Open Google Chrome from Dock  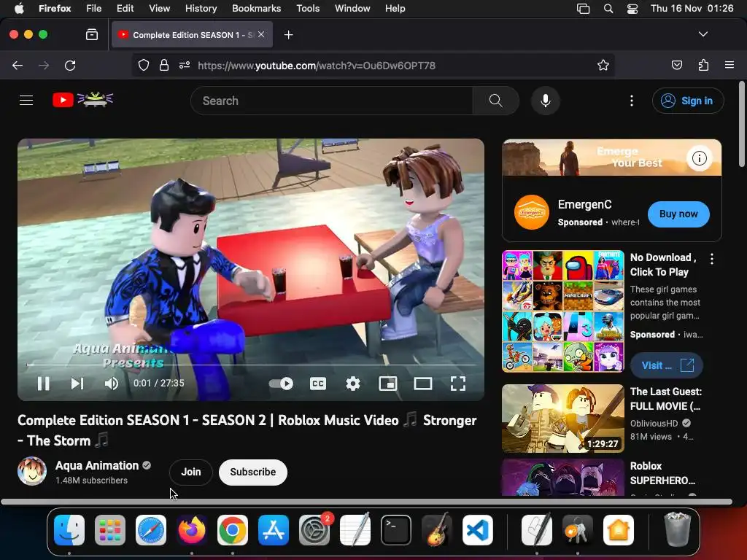233,530
